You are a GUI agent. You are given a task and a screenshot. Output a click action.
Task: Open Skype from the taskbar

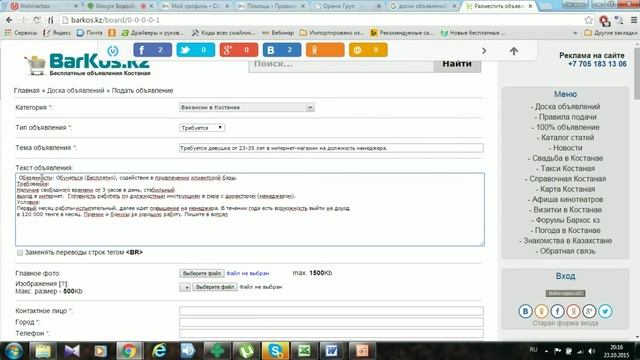tap(275, 351)
